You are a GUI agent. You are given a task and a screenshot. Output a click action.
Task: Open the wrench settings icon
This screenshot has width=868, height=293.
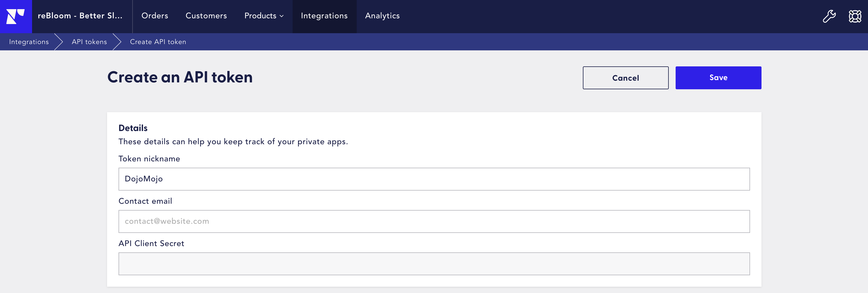pos(829,16)
